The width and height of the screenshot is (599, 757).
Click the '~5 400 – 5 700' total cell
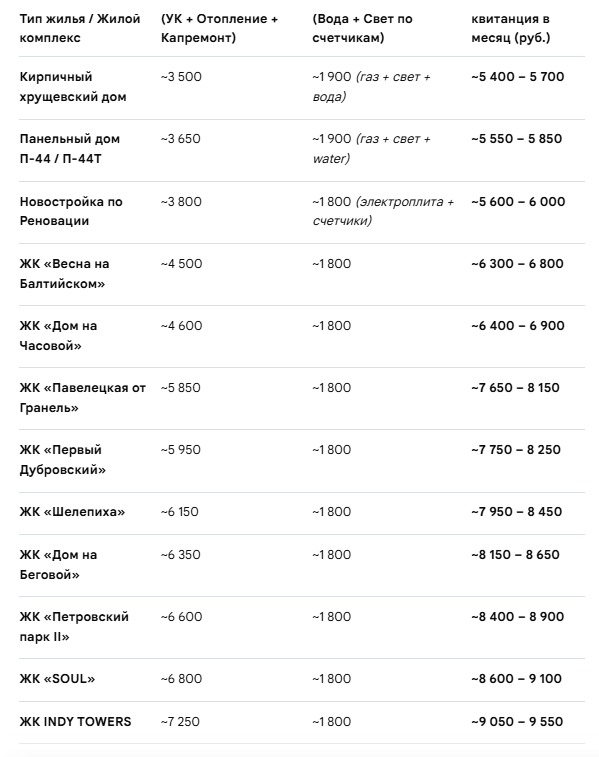pyautogui.click(x=517, y=77)
